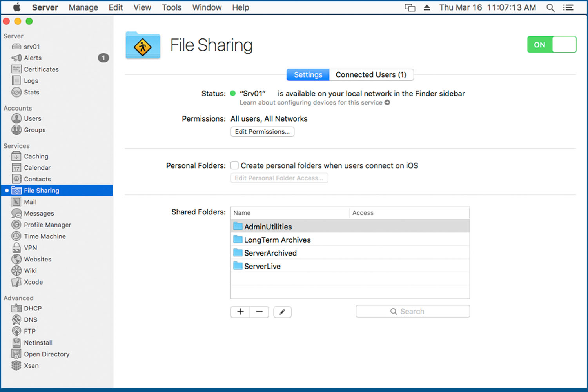Image resolution: width=588 pixels, height=392 pixels.
Task: Open Contacts service icon
Action: [x=16, y=179]
